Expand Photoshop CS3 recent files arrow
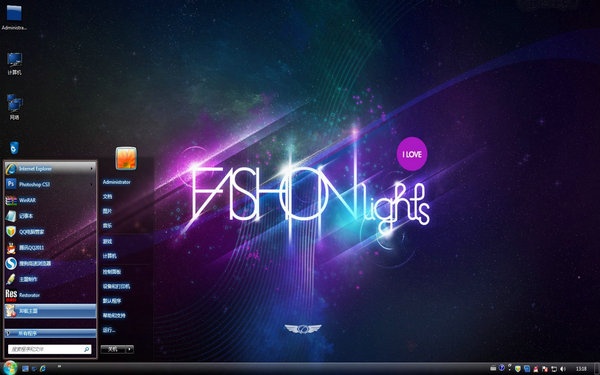 (x=91, y=184)
